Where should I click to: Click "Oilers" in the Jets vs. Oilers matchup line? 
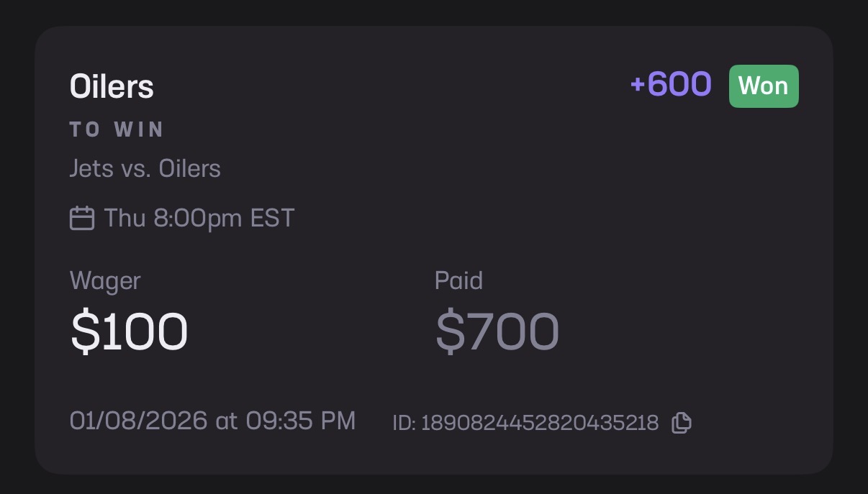pyautogui.click(x=189, y=168)
